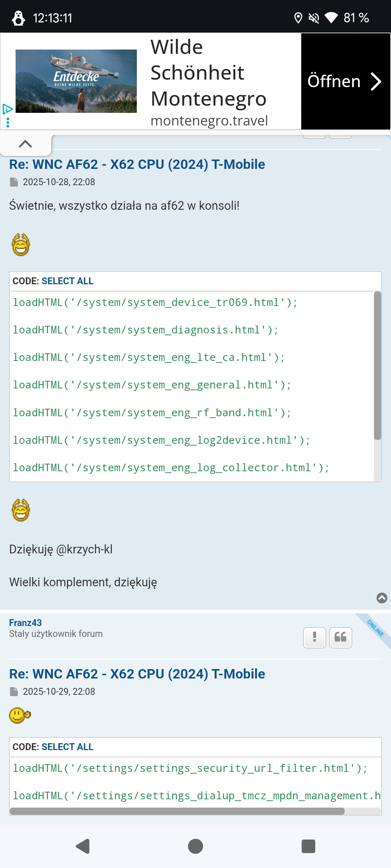Tap the quote post button for Franz43's post
The height and width of the screenshot is (868, 391).
[x=340, y=637]
